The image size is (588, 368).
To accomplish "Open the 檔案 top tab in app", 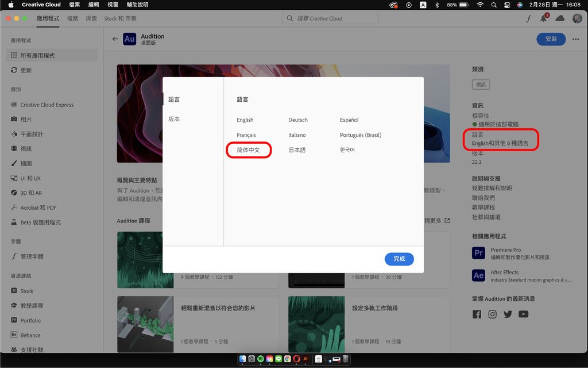I will pyautogui.click(x=72, y=18).
